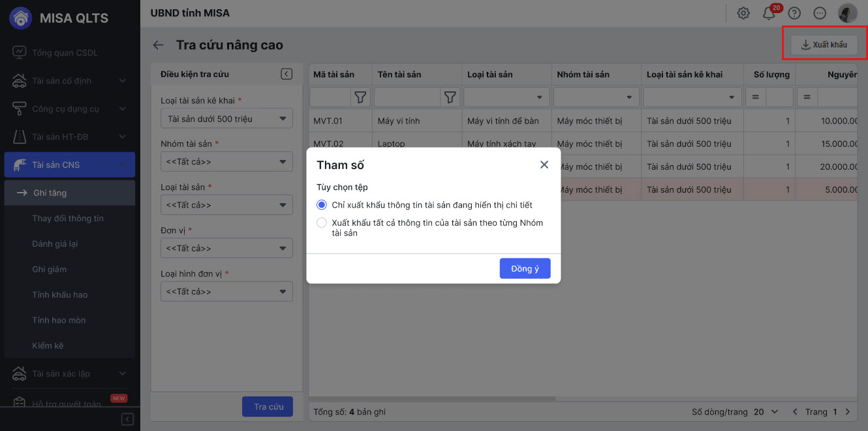Open Loại tài sản kê khai dropdown
Image resolution: width=868 pixels, height=431 pixels.
point(226,119)
